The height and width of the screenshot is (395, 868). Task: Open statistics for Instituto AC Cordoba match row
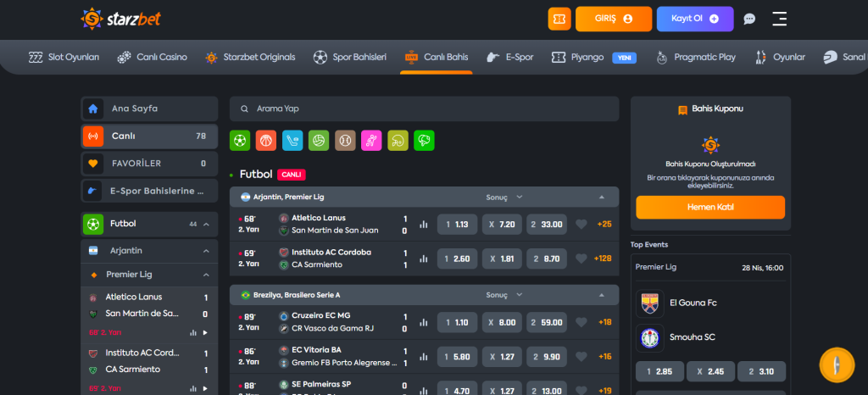[424, 259]
